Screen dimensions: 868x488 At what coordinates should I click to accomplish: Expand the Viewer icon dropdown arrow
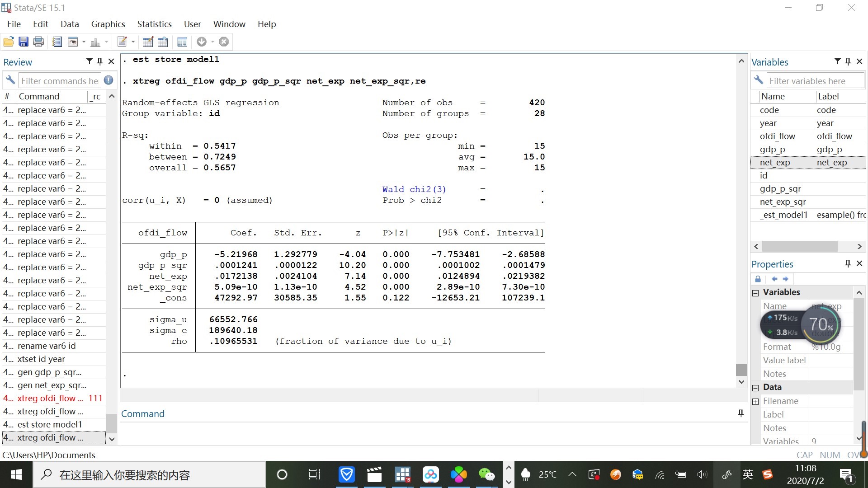click(x=84, y=42)
